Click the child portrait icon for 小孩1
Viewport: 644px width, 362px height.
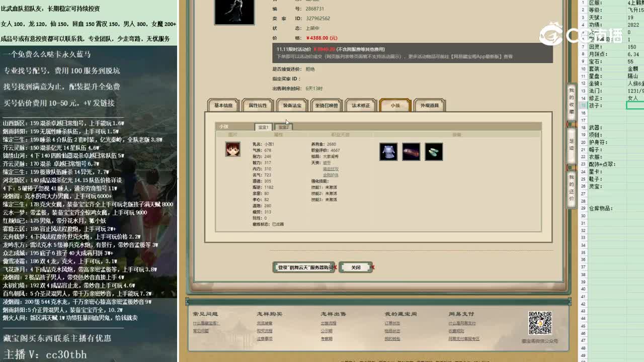232,149
